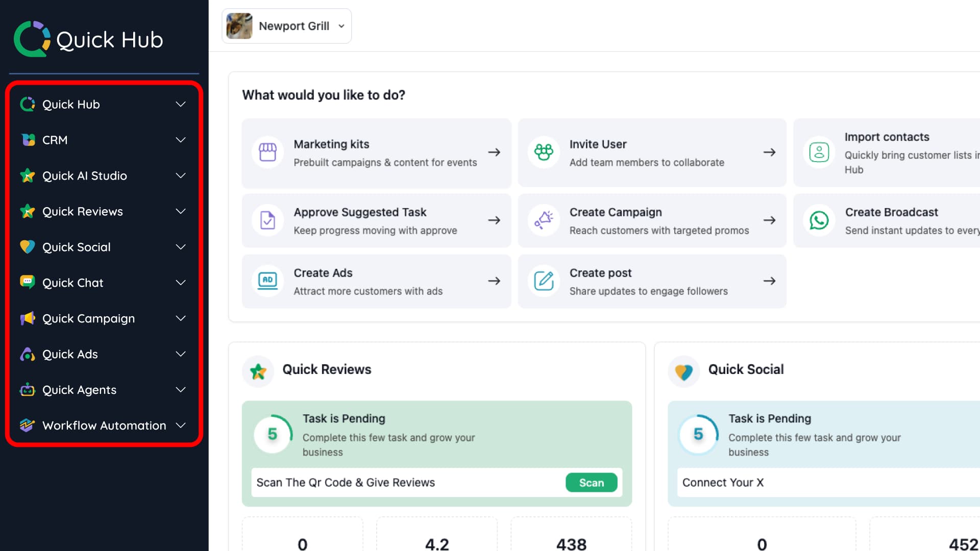
Task: Open the Import contacts card icon
Action: click(819, 152)
